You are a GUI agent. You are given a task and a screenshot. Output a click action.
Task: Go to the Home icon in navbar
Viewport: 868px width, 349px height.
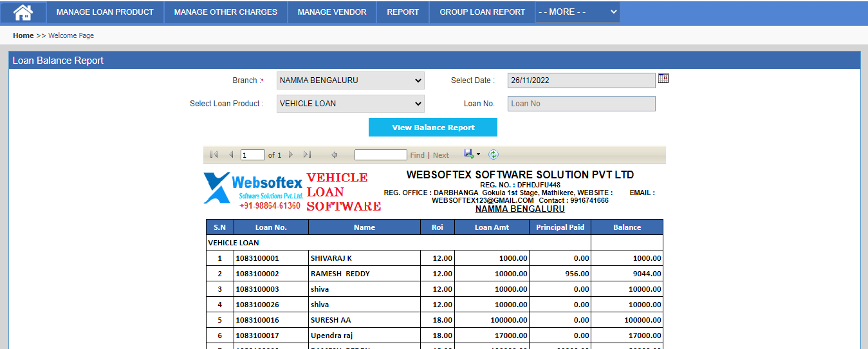click(x=23, y=12)
